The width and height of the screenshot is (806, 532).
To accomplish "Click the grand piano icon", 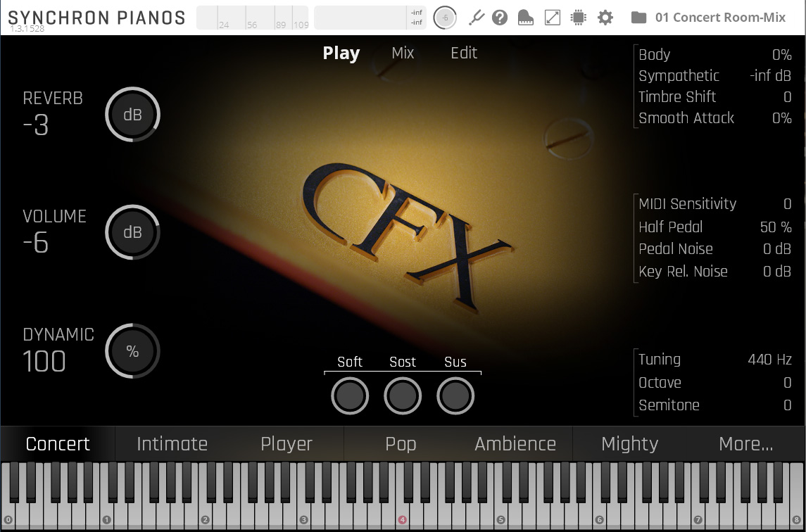I will pos(525,18).
